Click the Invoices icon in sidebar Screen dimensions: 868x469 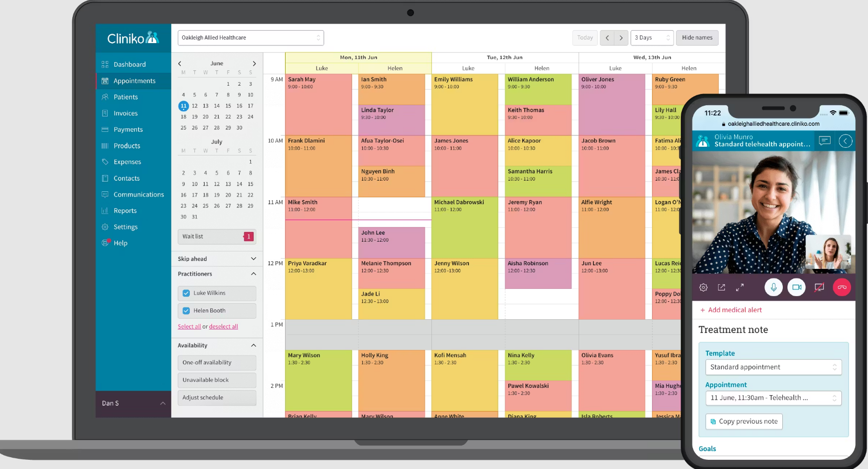click(105, 113)
